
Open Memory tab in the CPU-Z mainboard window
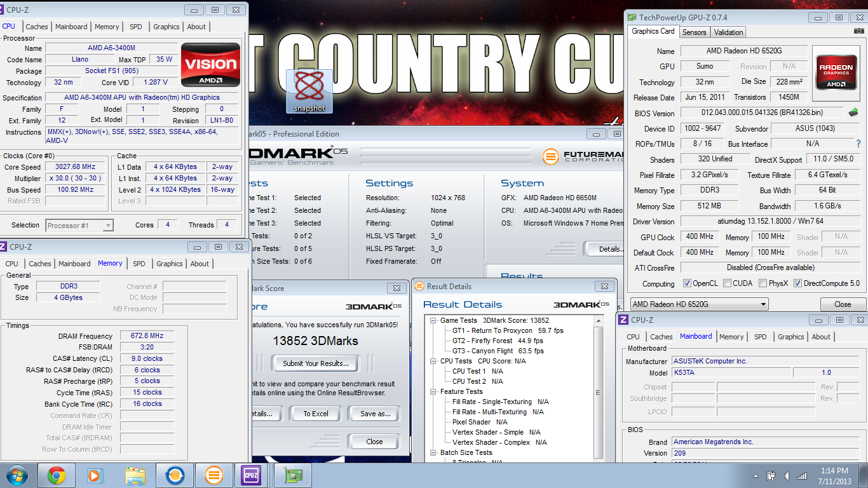click(731, 337)
